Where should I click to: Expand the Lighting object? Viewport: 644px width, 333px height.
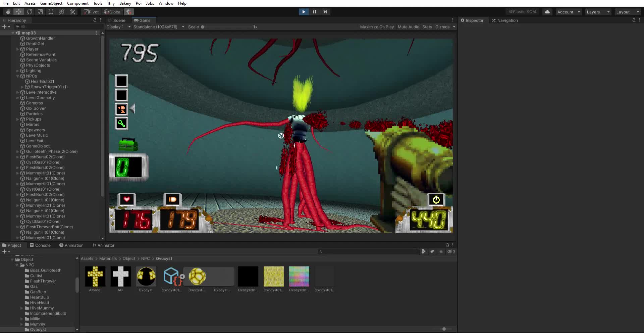(17, 71)
